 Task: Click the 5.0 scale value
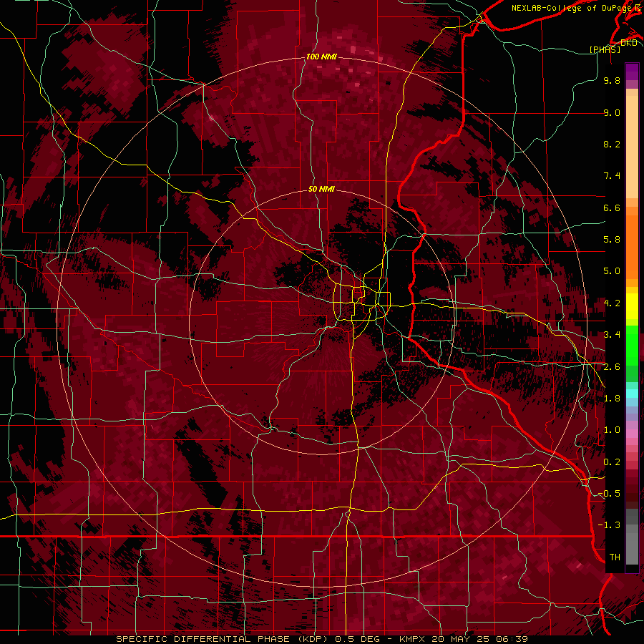click(612, 271)
